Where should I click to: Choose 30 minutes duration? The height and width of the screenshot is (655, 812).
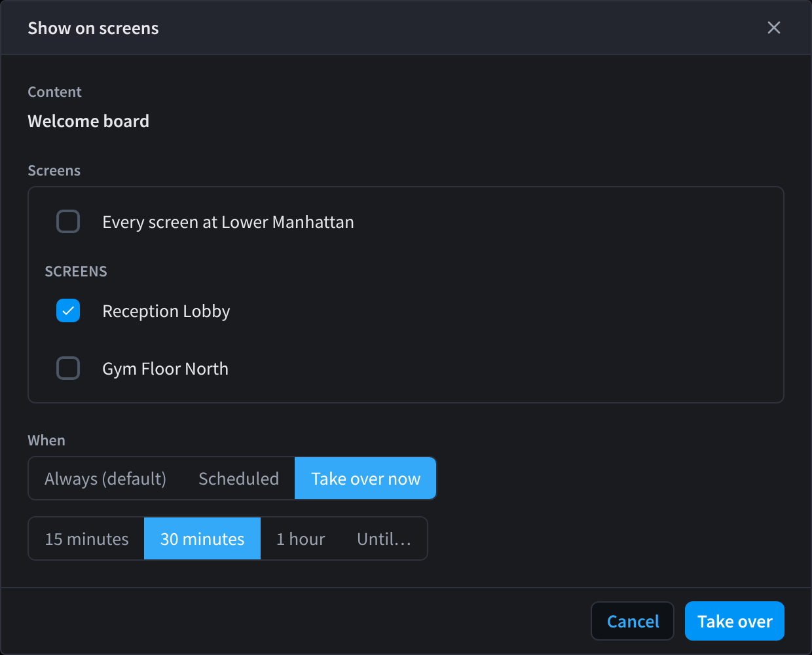coord(202,539)
